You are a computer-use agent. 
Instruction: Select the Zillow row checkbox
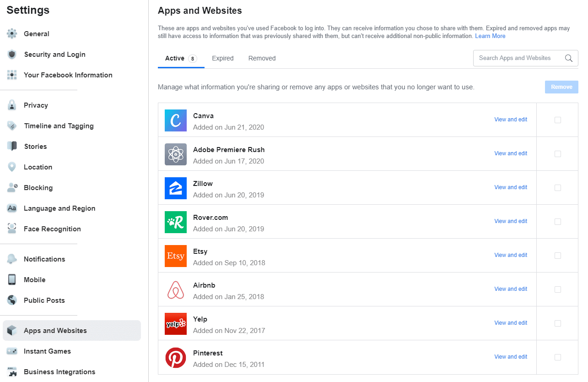(x=557, y=188)
